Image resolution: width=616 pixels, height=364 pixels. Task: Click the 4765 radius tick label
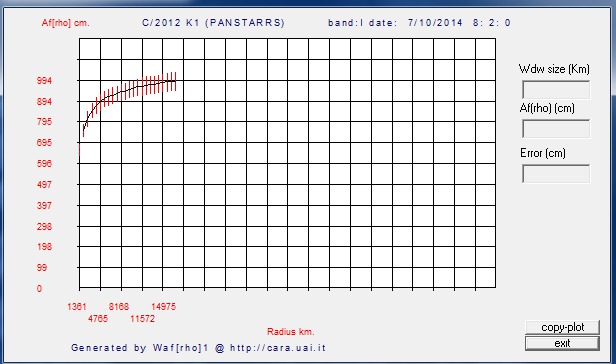click(98, 318)
